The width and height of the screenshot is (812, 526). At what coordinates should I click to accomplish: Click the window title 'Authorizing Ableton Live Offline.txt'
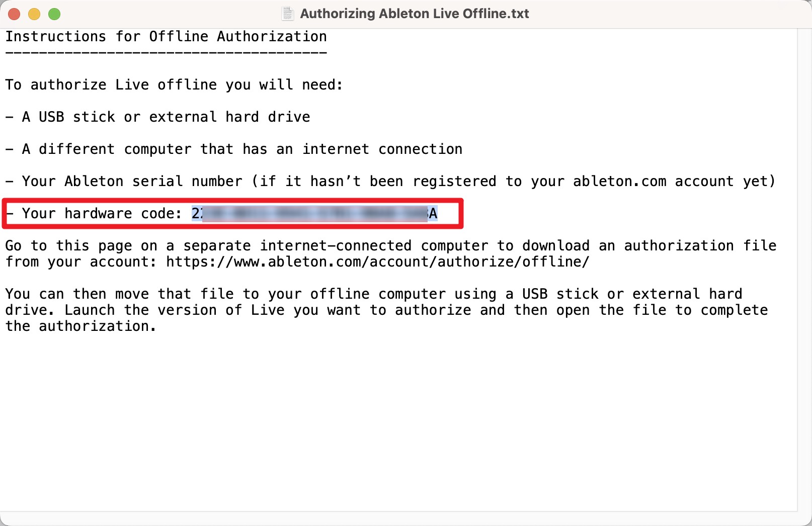(x=415, y=14)
